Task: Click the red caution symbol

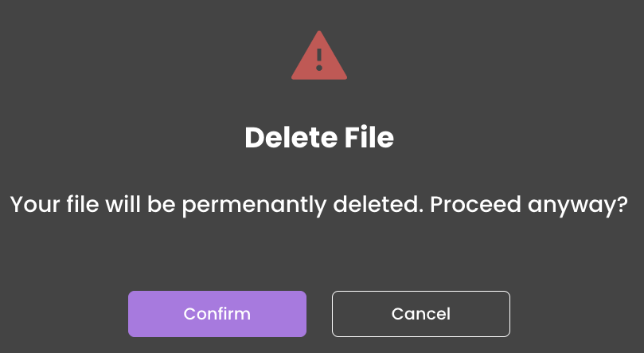Action: click(319, 56)
